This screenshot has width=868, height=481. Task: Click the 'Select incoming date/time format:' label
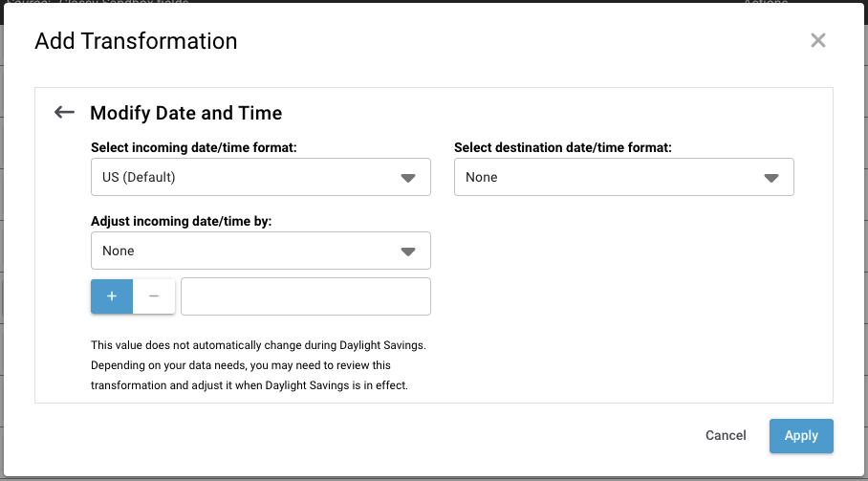(194, 148)
